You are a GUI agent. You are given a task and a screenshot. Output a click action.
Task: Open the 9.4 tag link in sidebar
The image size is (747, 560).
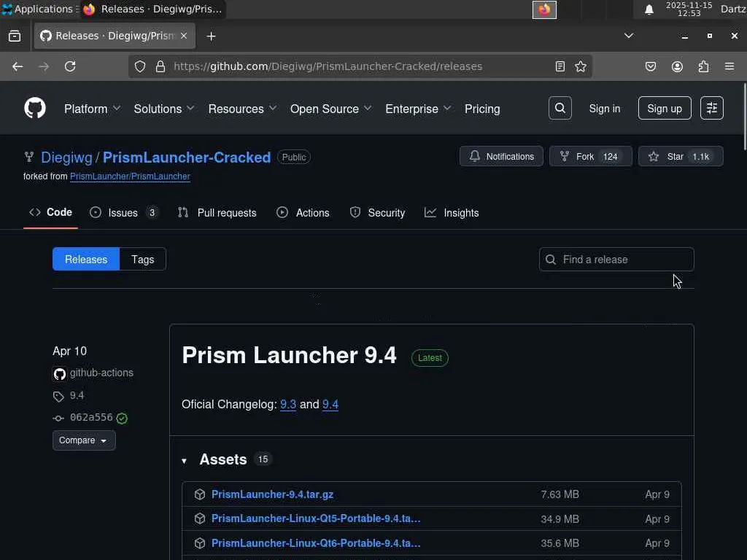coord(77,396)
